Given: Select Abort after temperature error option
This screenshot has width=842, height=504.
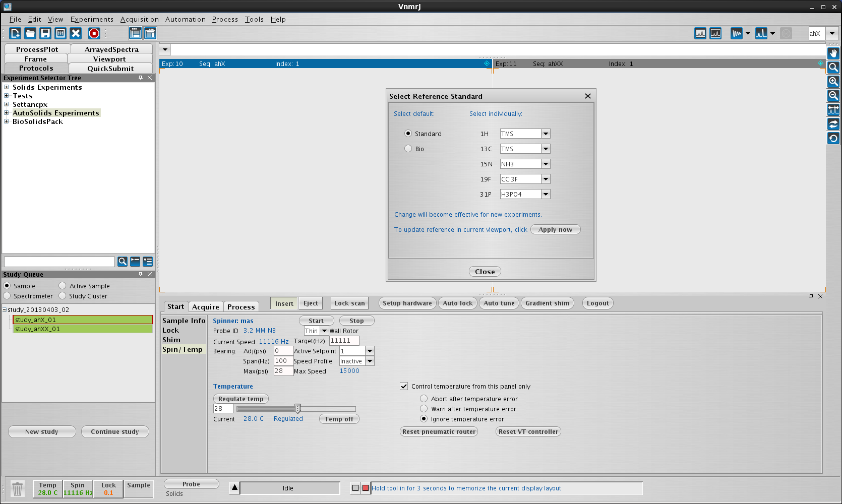Looking at the screenshot, I should click(x=424, y=399).
